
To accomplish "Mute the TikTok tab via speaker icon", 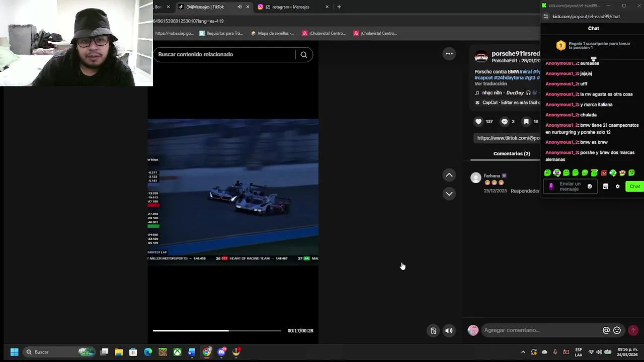I will (x=239, y=7).
